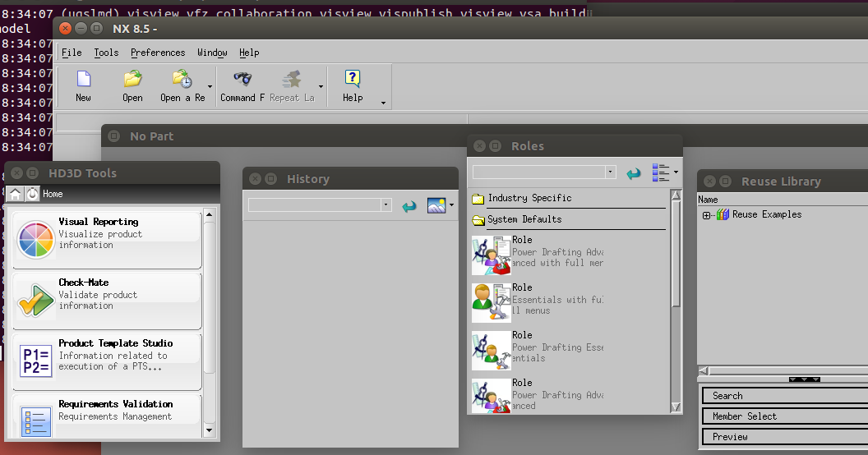Open the File menu
This screenshot has width=868, height=455.
(72, 53)
